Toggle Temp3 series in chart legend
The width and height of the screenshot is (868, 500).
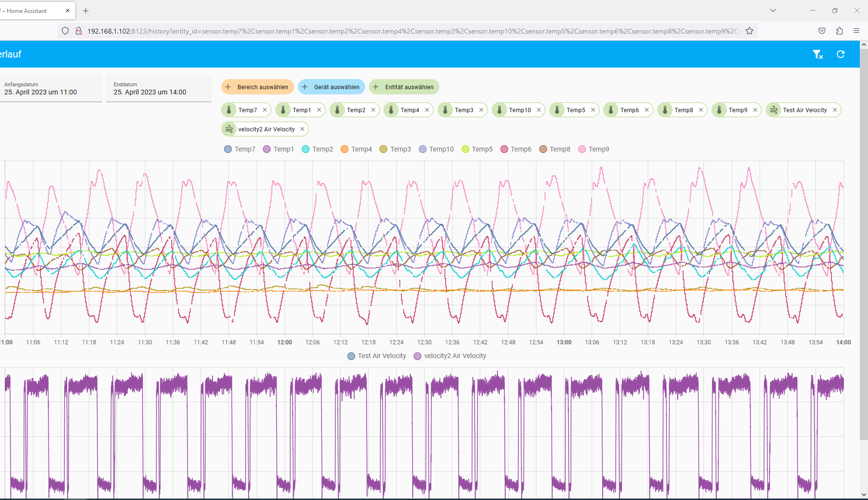395,149
